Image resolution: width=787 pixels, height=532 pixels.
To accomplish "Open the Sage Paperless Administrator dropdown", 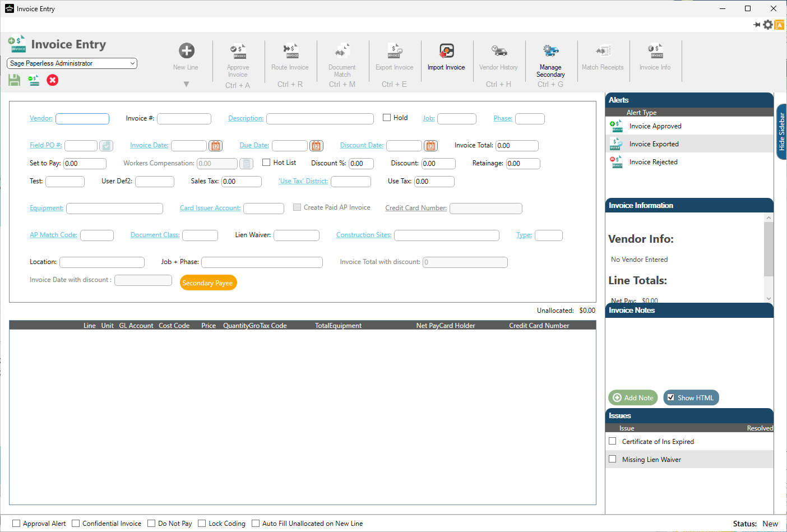I will tap(72, 63).
